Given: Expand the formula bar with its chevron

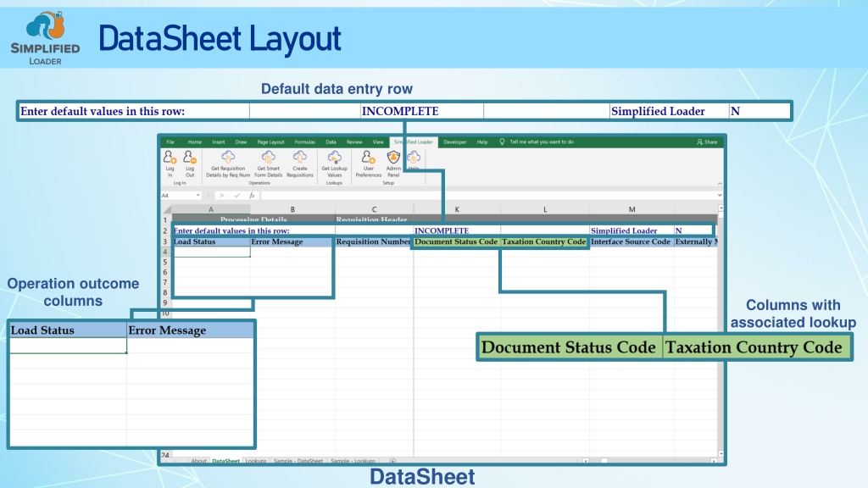Looking at the screenshot, I should (x=720, y=196).
